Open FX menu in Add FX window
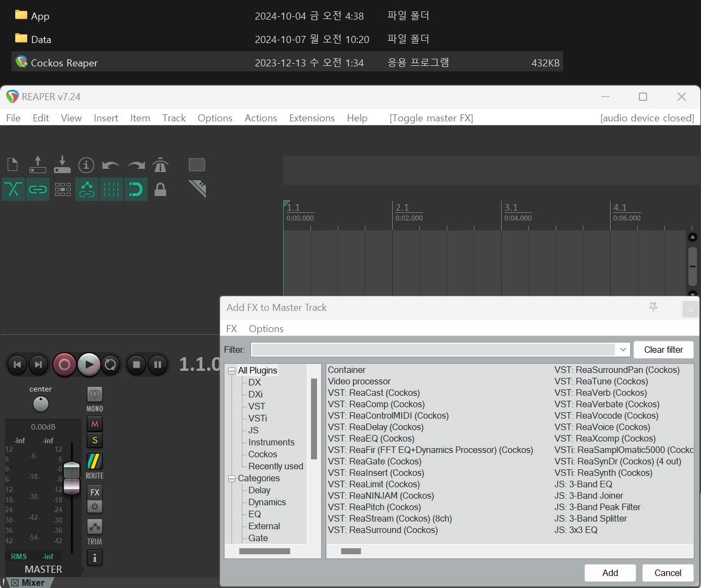The image size is (701, 588). tap(231, 329)
